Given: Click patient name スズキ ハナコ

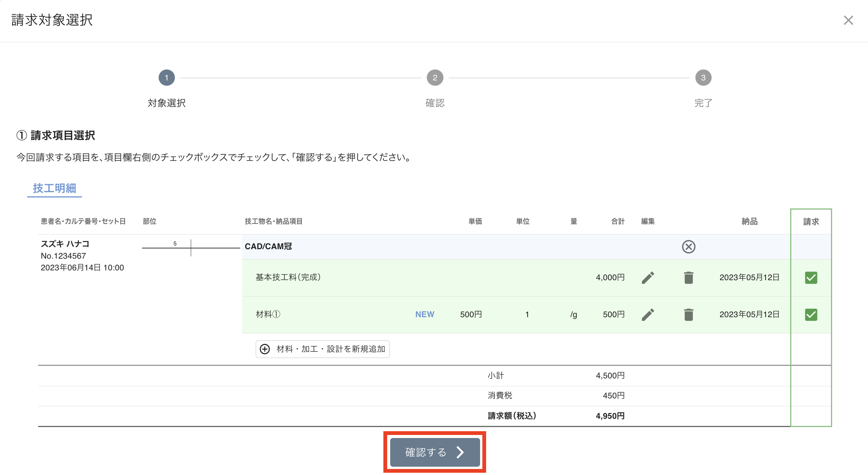Looking at the screenshot, I should [x=65, y=244].
